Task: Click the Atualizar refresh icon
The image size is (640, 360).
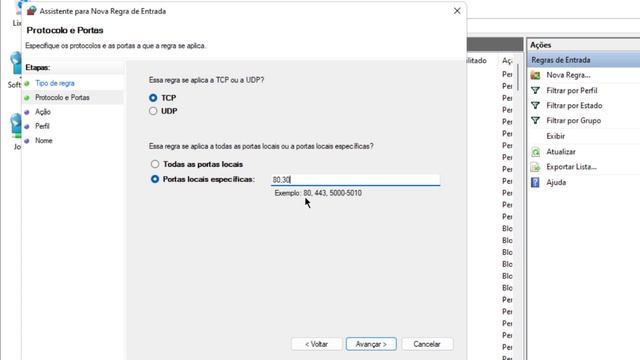Action: coord(535,152)
